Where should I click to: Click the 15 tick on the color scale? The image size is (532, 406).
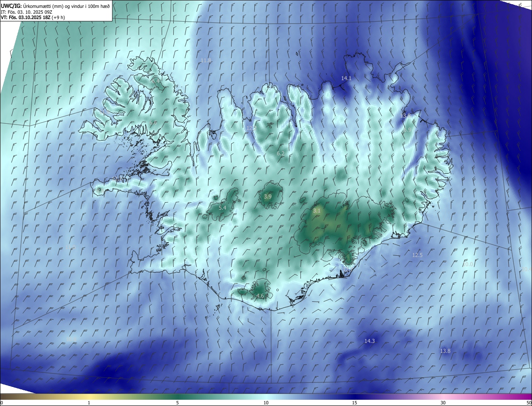click(355, 403)
